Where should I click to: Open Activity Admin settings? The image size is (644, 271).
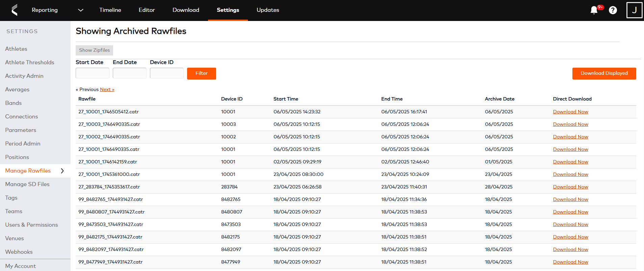[24, 76]
